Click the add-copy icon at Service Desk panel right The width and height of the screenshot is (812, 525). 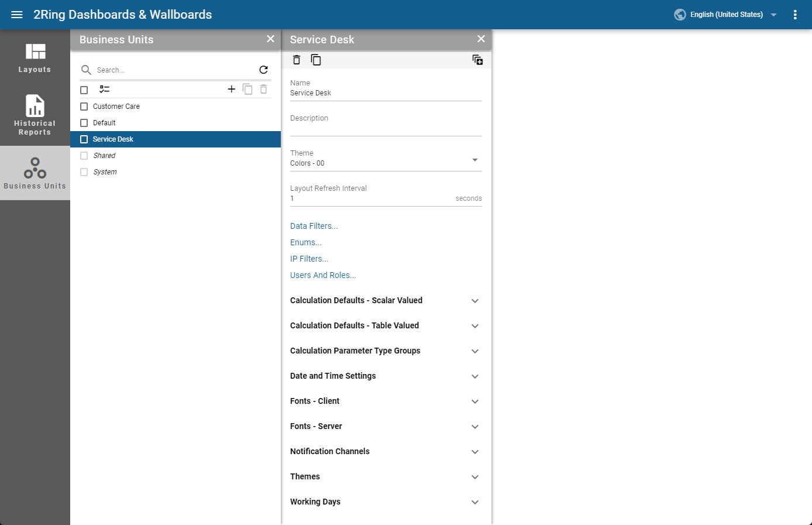(477, 60)
